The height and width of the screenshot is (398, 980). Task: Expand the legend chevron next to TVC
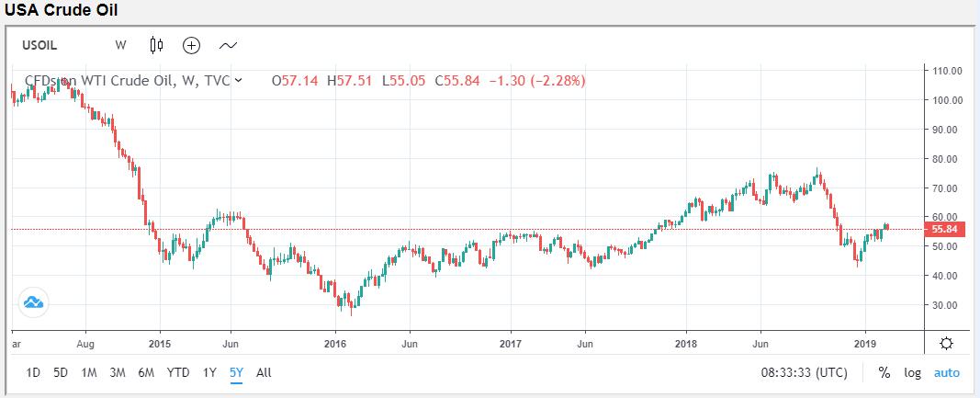point(239,81)
